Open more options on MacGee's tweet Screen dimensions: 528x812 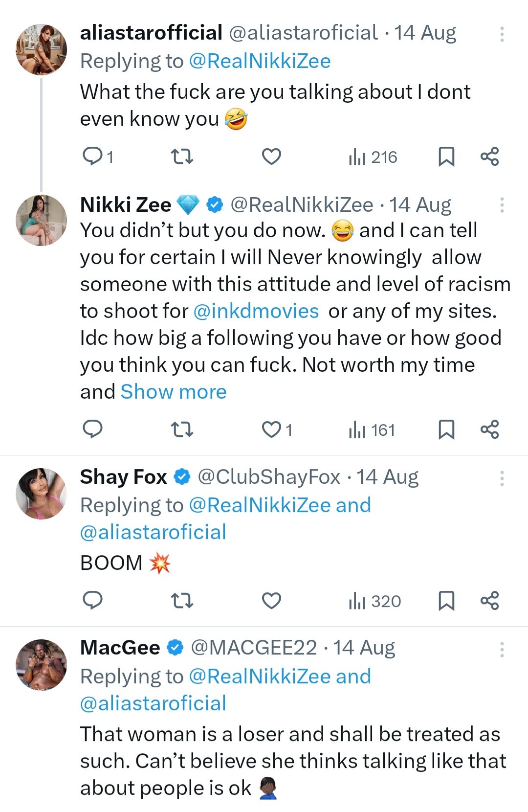tap(502, 650)
